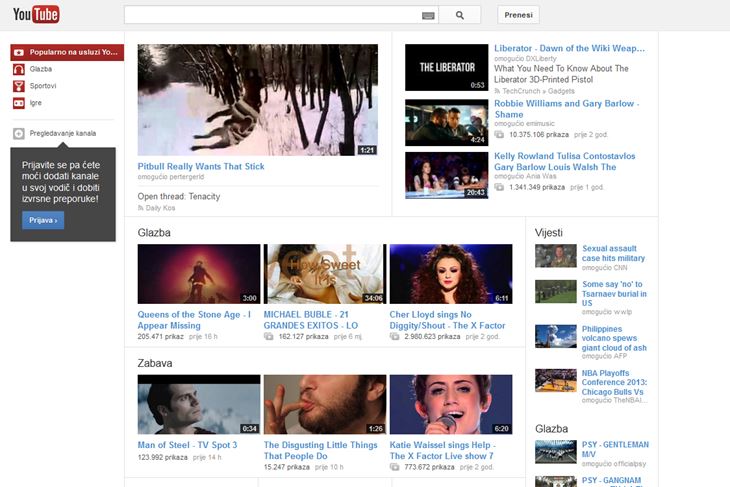The width and height of the screenshot is (730, 487).
Task: Play the snowy forest featured video thumbnail
Action: point(257,100)
